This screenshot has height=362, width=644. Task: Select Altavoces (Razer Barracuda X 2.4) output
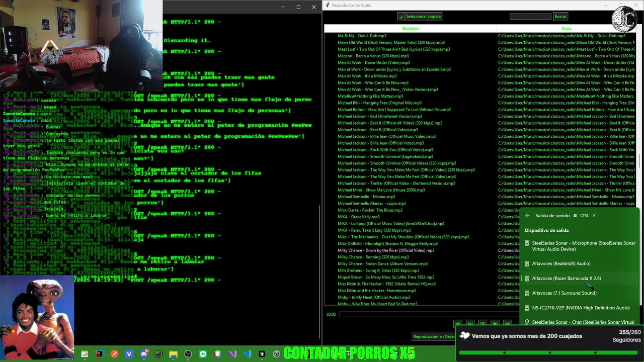[x=580, y=278]
